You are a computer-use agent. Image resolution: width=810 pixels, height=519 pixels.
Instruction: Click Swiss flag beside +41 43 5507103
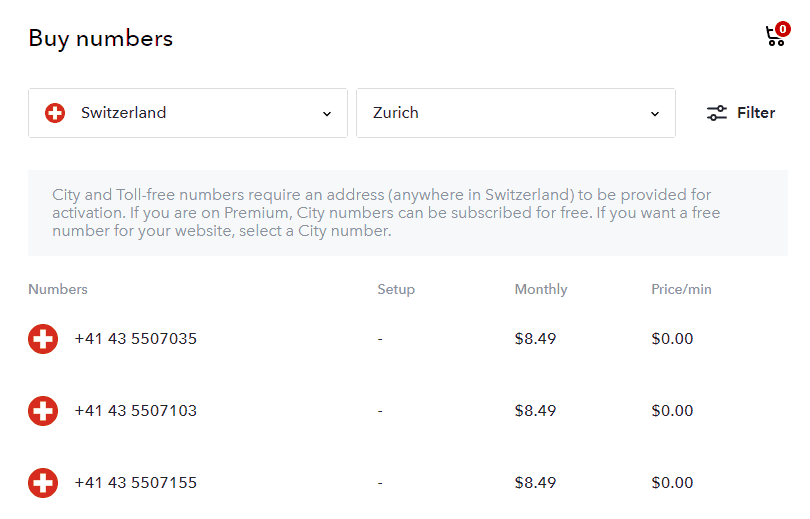[x=43, y=411]
